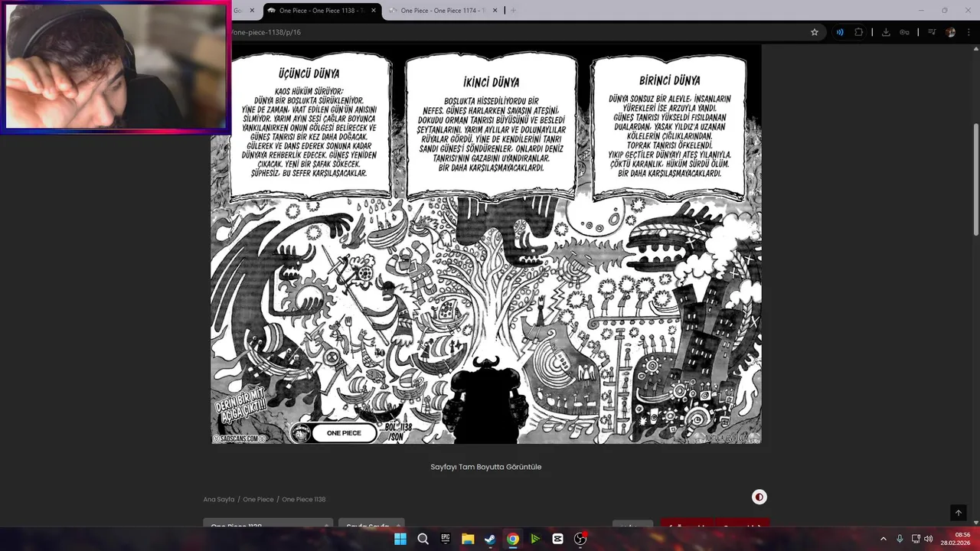980x551 pixels.
Task: Bookmark this page with the star icon
Action: point(815,32)
